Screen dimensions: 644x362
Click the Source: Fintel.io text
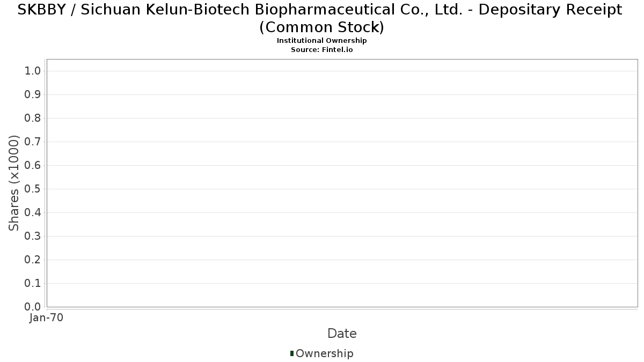321,49
